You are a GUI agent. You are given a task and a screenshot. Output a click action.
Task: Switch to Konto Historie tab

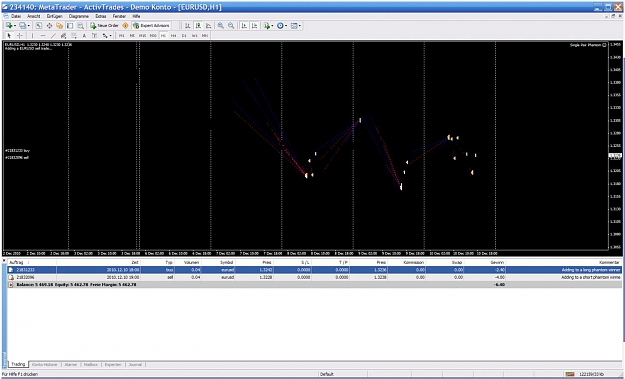(x=44, y=365)
